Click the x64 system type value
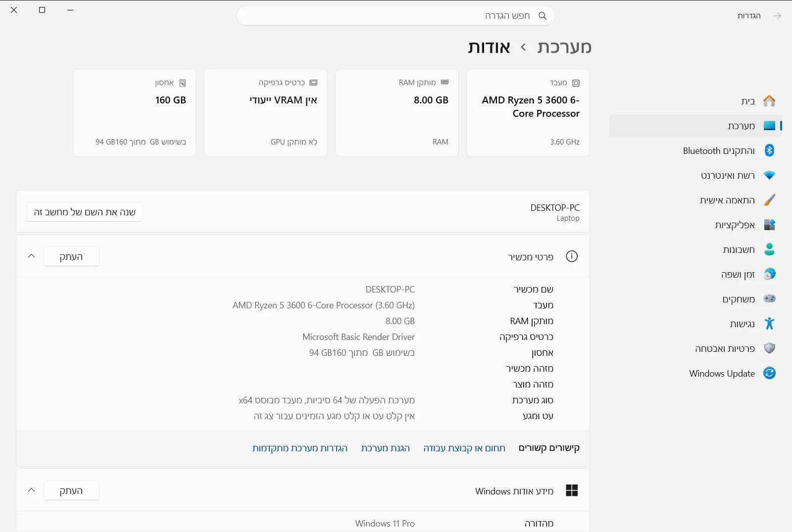The height and width of the screenshot is (532, 792). pyautogui.click(x=327, y=400)
